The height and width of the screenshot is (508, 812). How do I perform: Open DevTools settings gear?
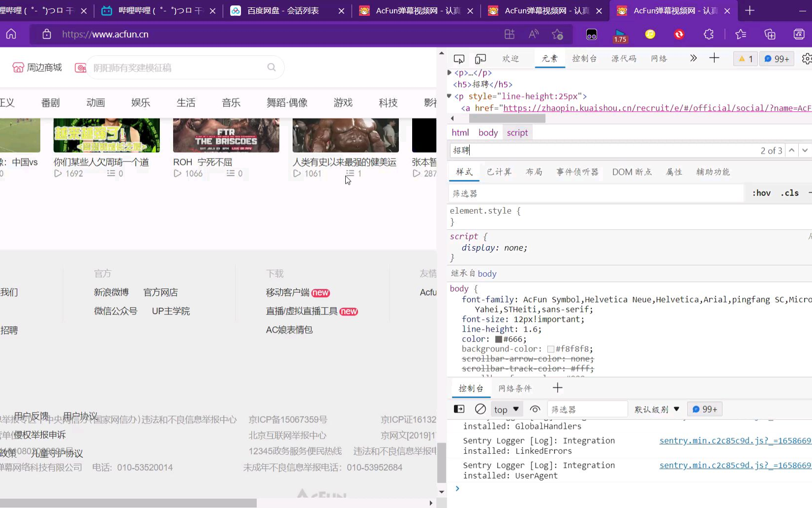pos(807,59)
